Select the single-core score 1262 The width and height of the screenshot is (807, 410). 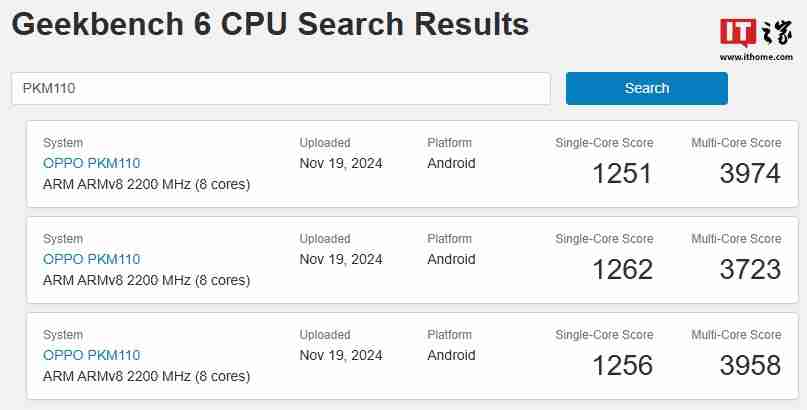pos(621,269)
